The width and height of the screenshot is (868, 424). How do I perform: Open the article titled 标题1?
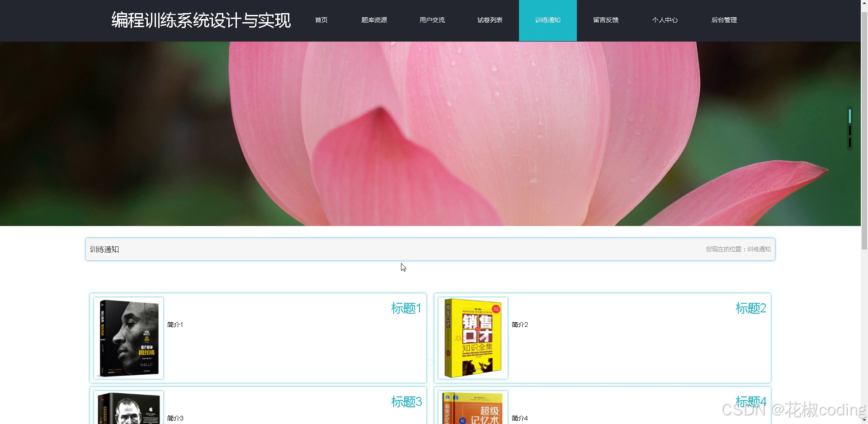(x=406, y=308)
